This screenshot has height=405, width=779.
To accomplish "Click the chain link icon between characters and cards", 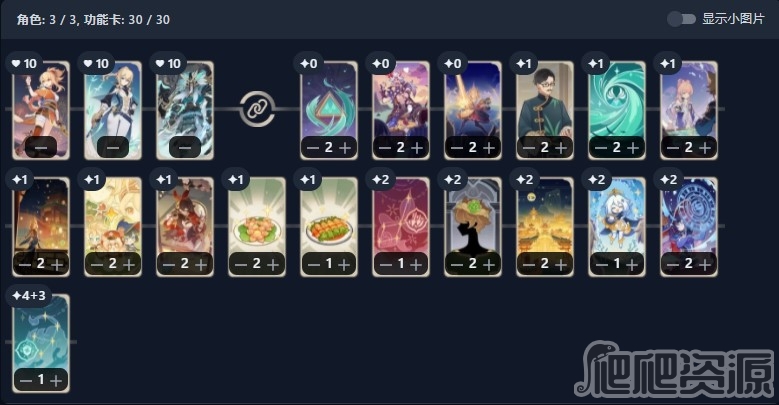I will [x=257, y=109].
